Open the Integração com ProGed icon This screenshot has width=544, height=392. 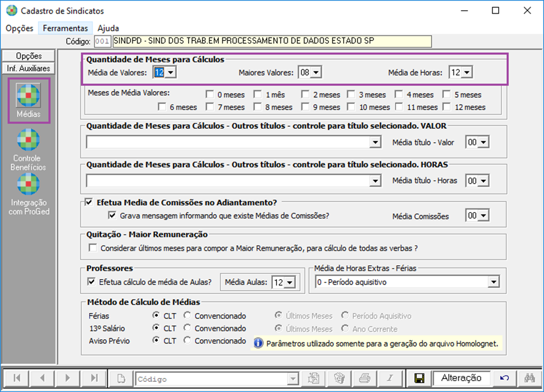coord(28,184)
